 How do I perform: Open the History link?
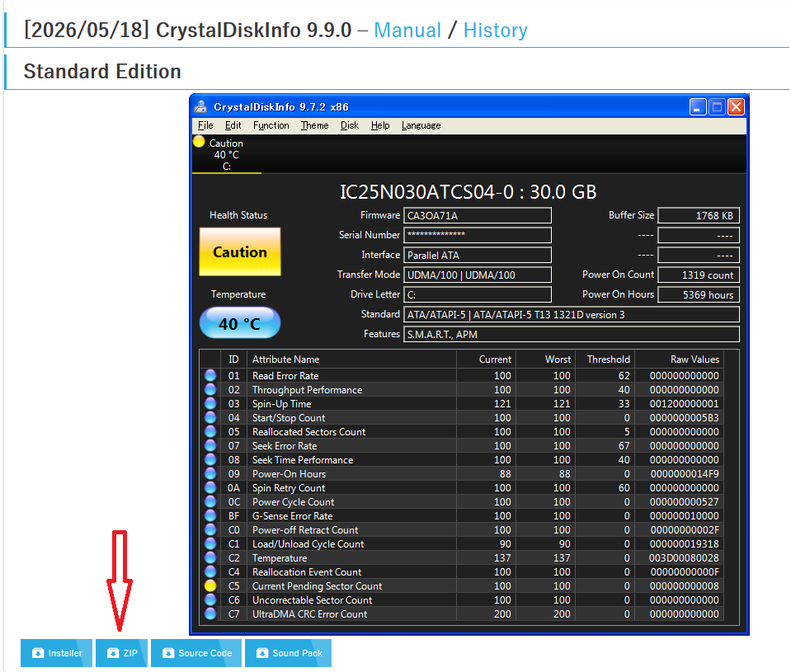coord(496,31)
